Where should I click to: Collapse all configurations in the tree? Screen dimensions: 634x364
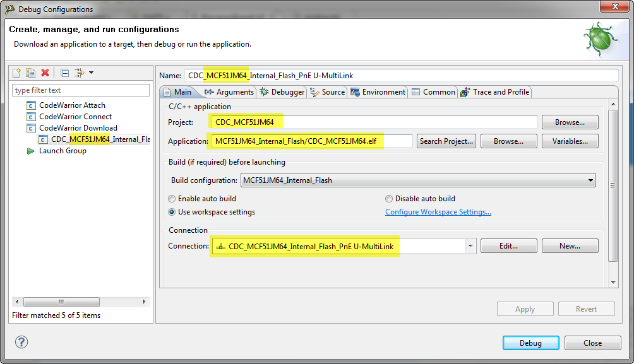point(64,73)
